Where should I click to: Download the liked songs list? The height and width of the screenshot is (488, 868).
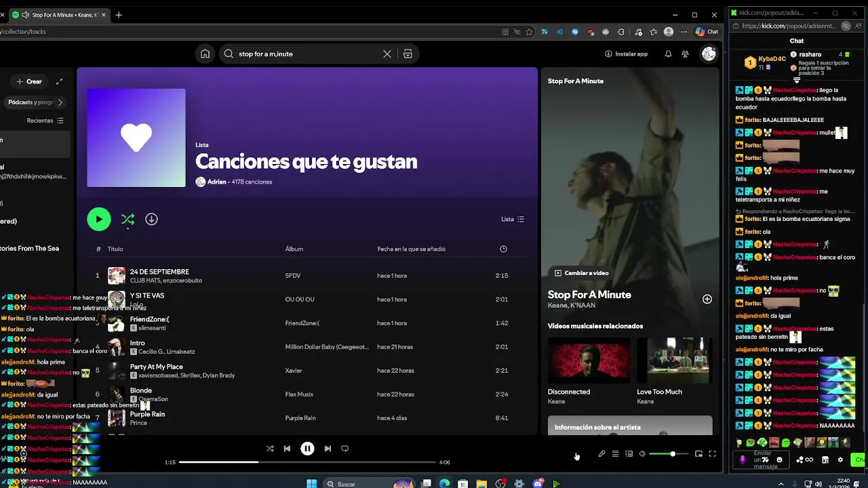click(x=151, y=219)
